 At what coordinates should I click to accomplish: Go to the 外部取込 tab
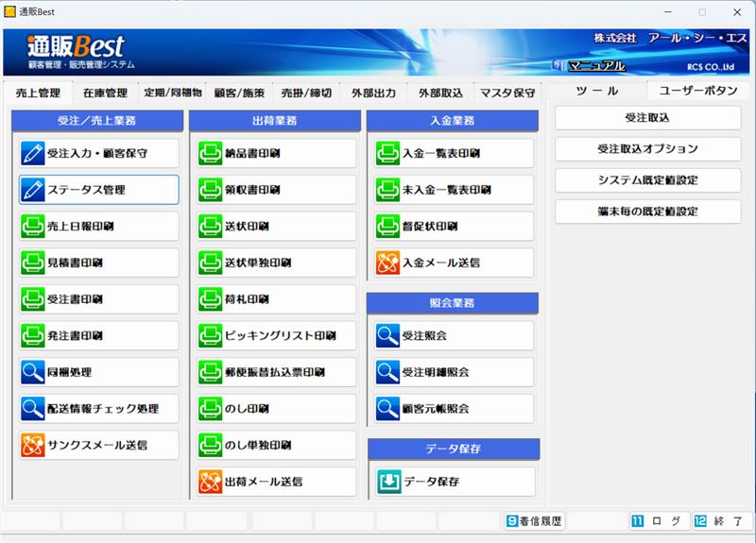[440, 93]
